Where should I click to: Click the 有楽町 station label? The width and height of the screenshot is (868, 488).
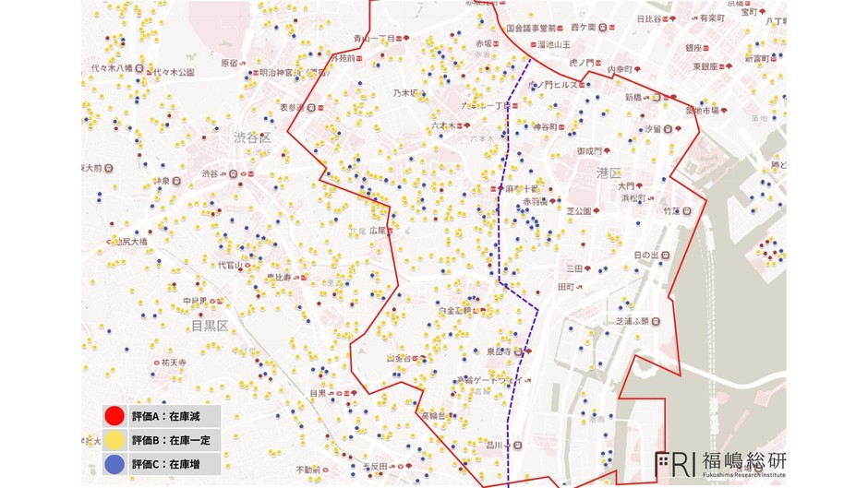pos(713,18)
